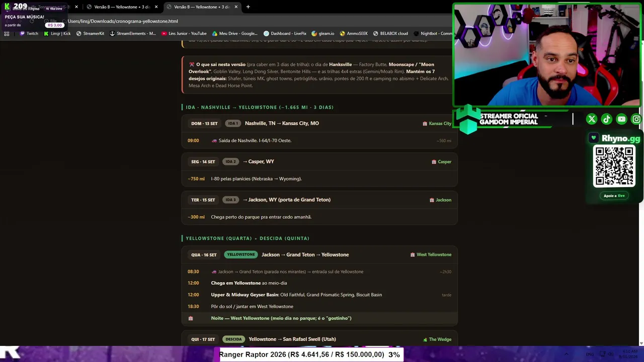This screenshot has height=362, width=644.
Task: Click the TER - 15 SET date label
Action: click(x=203, y=200)
